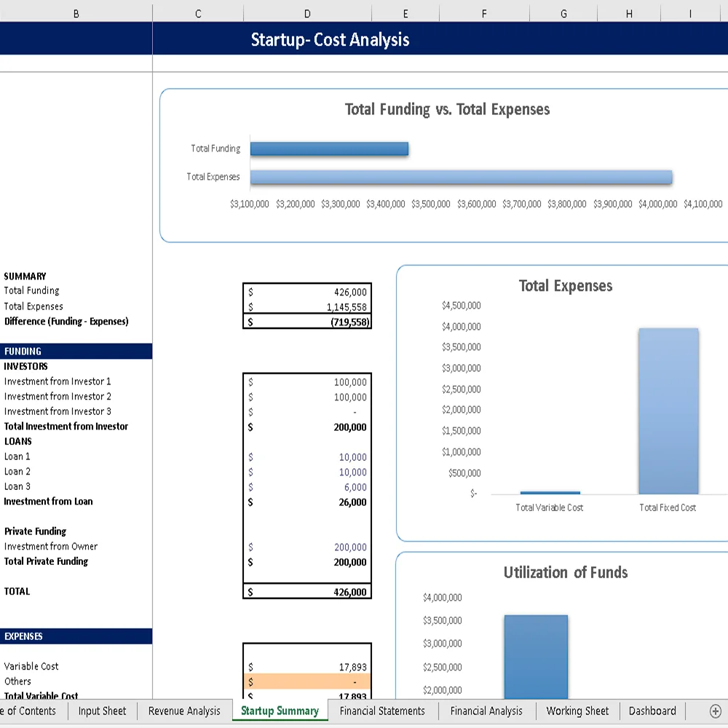This screenshot has width=728, height=728.
Task: Select the Total Fixed Cost column in chart
Action: (667, 408)
